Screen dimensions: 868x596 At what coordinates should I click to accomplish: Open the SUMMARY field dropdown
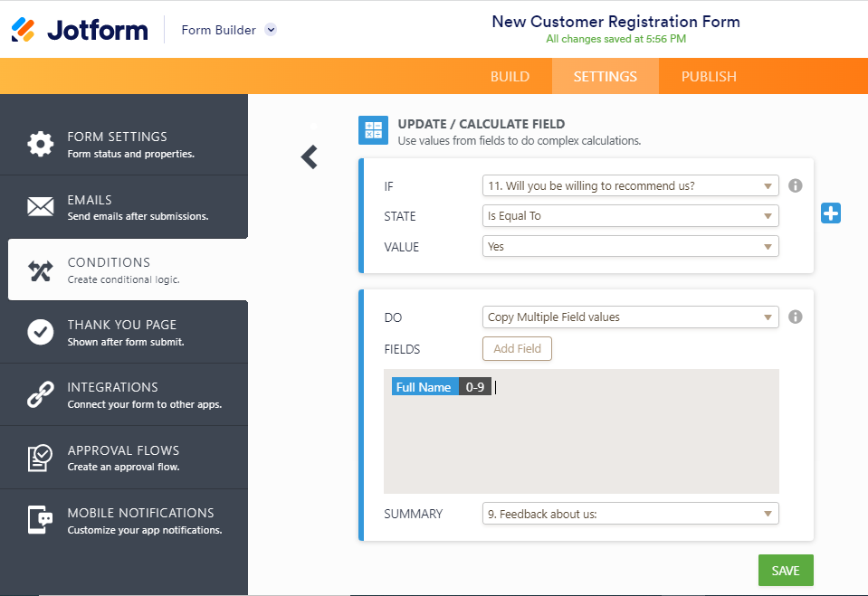631,514
